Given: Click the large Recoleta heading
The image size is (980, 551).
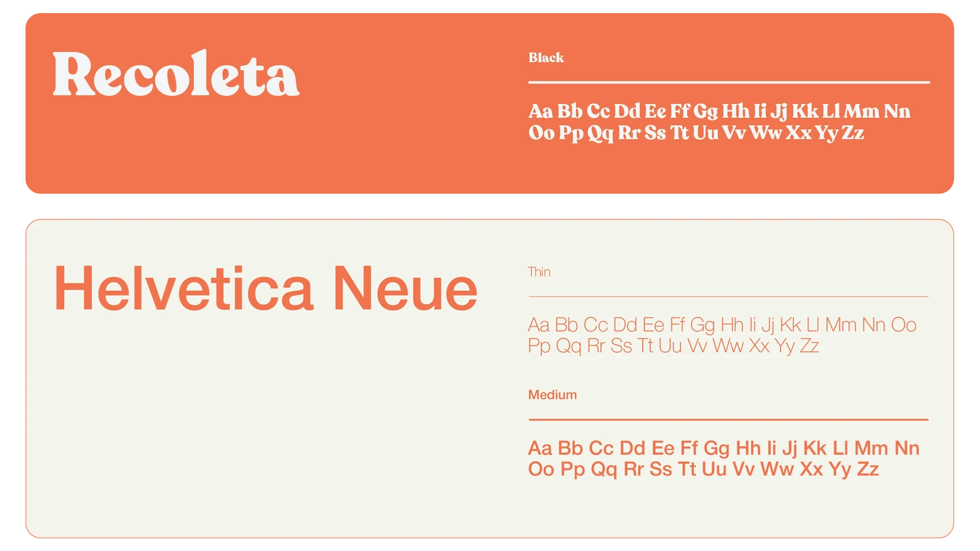Looking at the screenshot, I should [176, 74].
